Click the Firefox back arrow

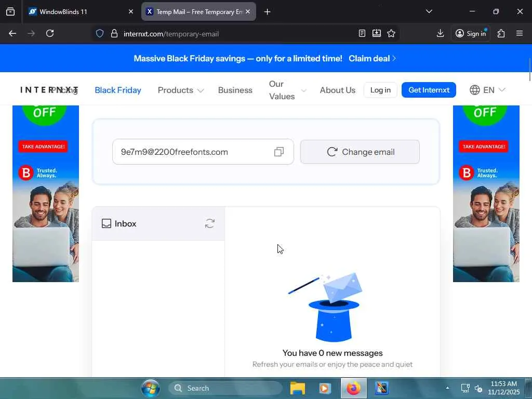(x=12, y=33)
